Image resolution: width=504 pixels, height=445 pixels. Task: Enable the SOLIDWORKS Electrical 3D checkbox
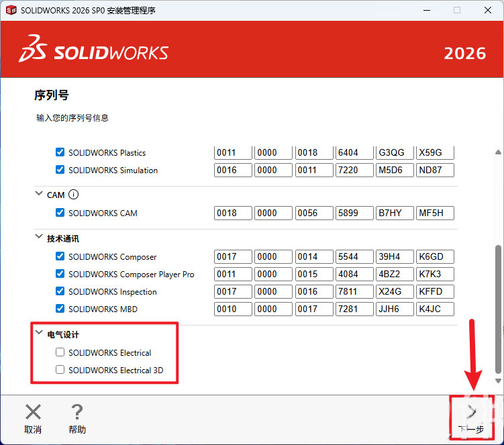60,370
